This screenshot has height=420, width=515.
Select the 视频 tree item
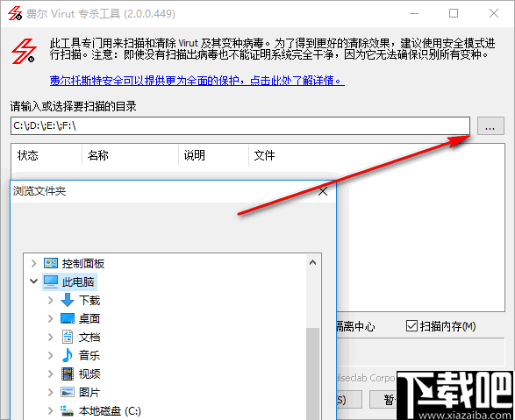pyautogui.click(x=89, y=374)
